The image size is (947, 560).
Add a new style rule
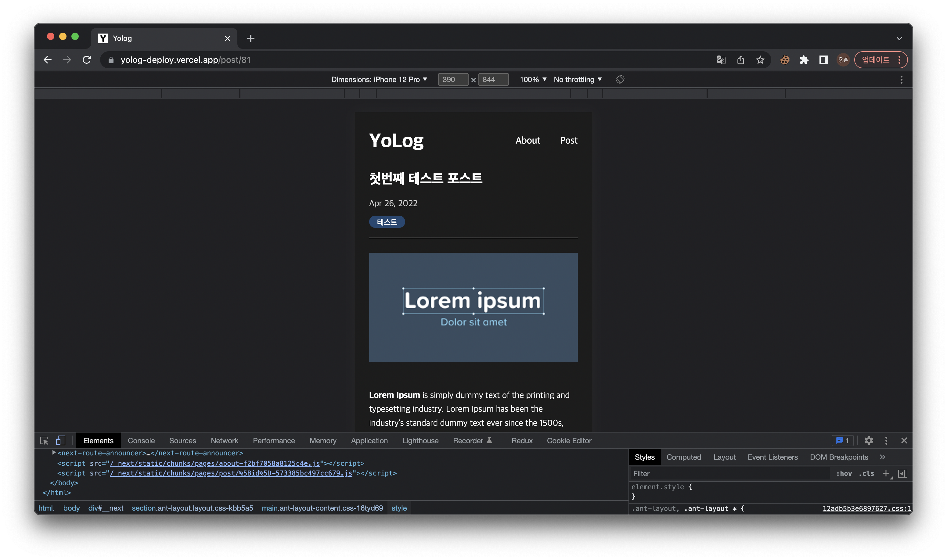tap(886, 473)
